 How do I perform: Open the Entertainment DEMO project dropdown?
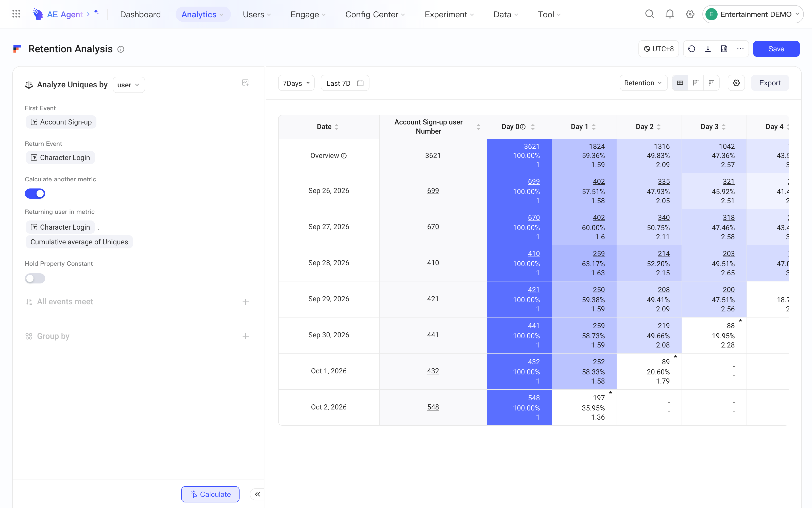click(x=753, y=14)
